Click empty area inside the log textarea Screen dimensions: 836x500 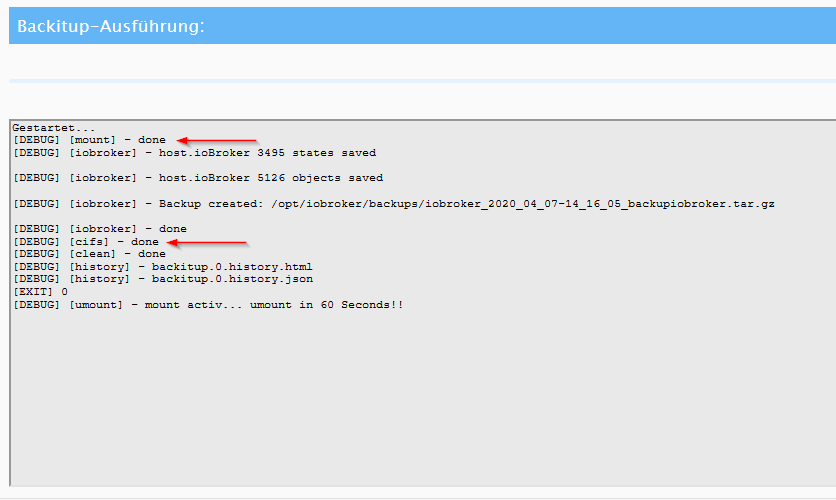pyautogui.click(x=421, y=400)
